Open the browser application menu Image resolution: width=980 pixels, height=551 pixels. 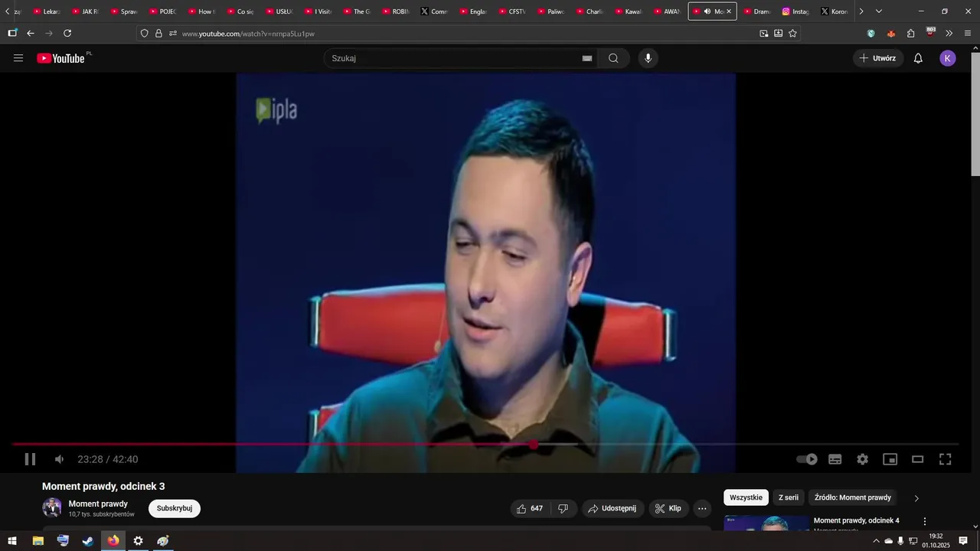(x=968, y=33)
